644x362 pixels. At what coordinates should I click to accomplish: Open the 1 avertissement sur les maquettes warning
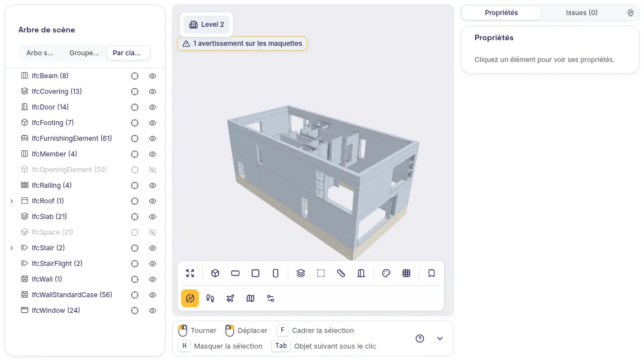[x=242, y=44]
